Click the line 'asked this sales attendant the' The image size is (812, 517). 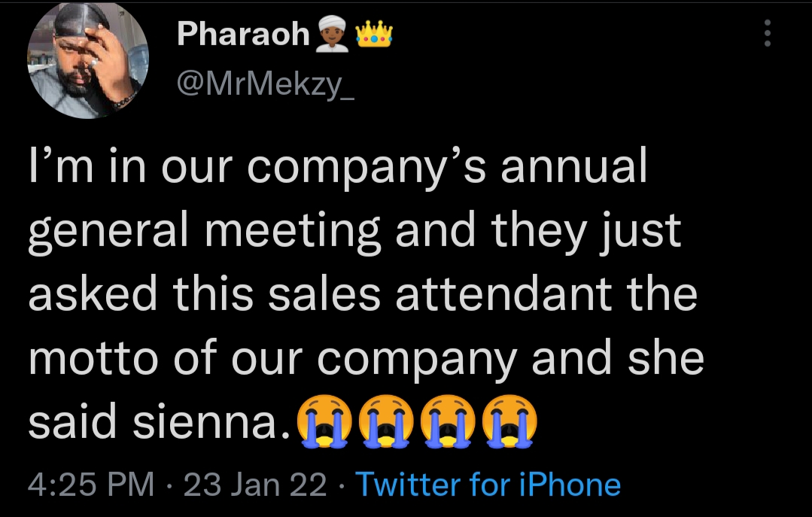coord(363,293)
